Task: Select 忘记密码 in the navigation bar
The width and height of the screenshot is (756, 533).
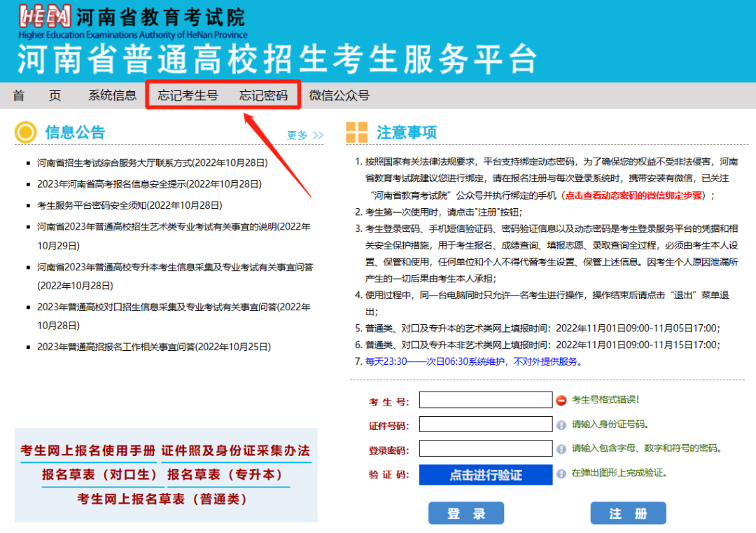Action: 263,96
